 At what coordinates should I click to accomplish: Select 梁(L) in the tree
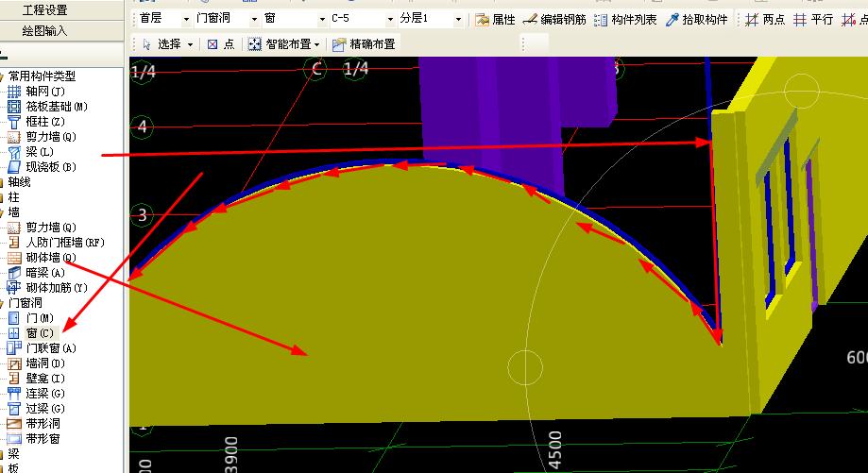(x=40, y=152)
